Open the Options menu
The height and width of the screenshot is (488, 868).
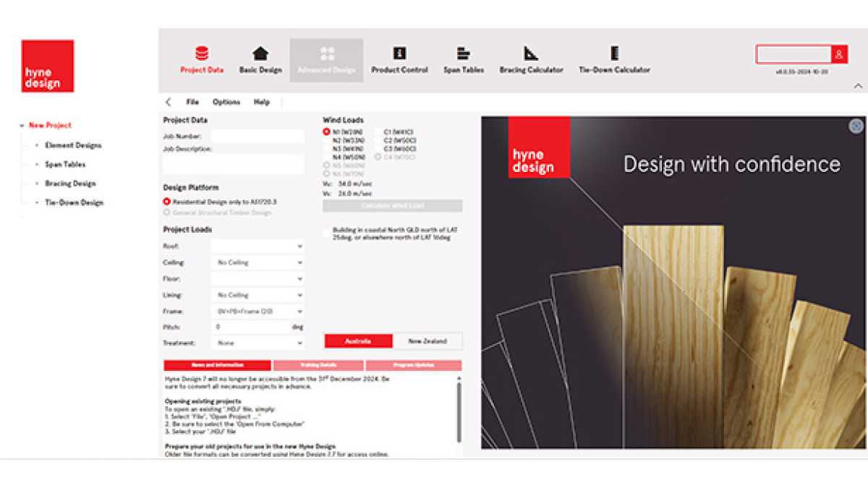click(x=226, y=102)
